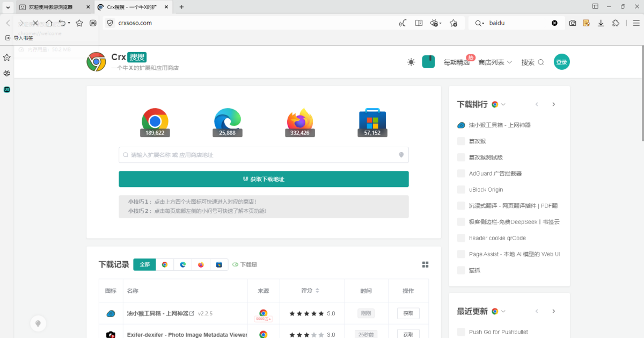Click the teal theme toggle pill in header
Screen dimensions: 644x338
click(x=428, y=62)
